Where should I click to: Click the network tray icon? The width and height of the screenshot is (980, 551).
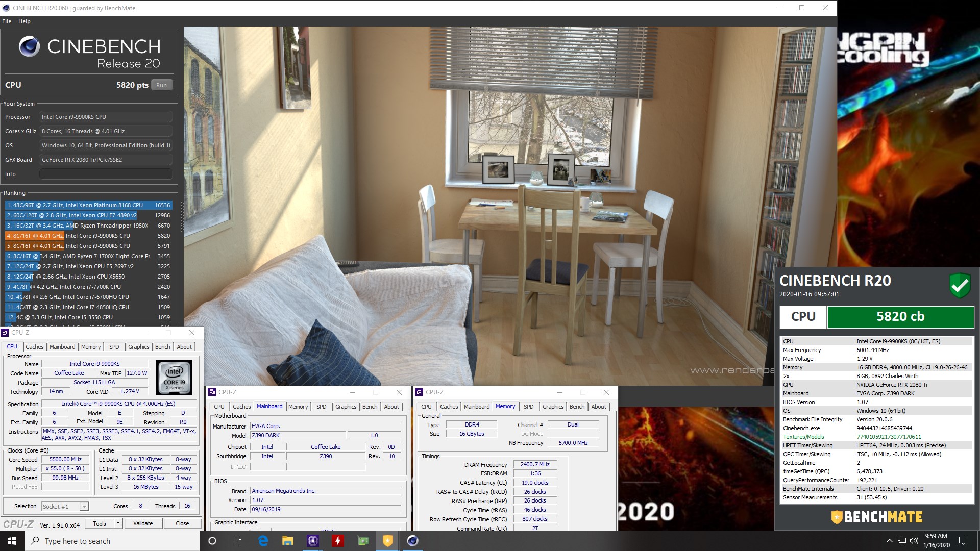902,541
